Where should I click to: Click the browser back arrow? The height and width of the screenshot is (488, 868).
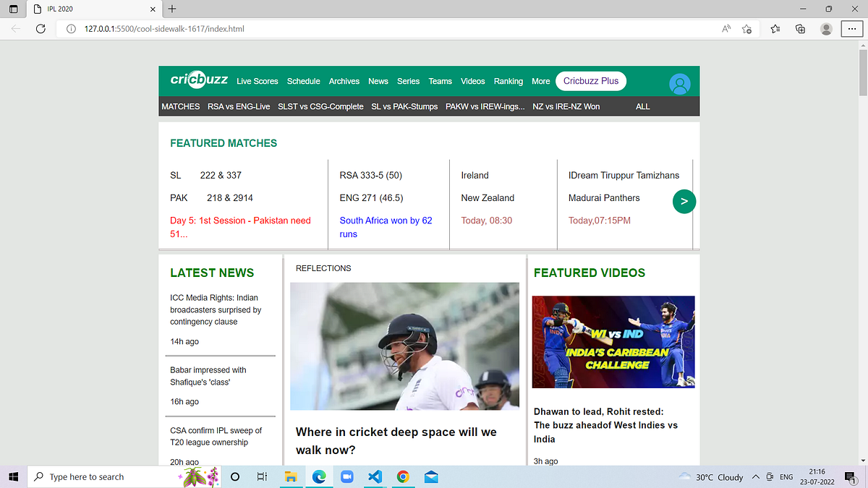point(16,29)
